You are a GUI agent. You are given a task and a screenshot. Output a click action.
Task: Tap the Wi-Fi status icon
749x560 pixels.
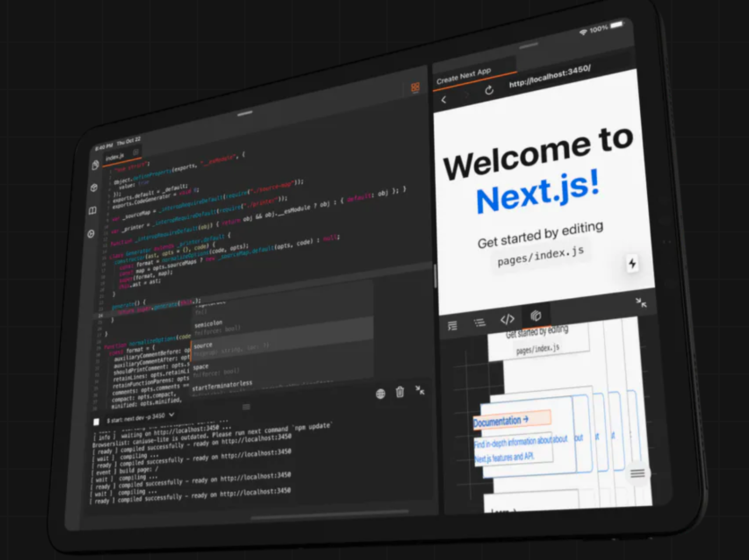[x=583, y=32]
